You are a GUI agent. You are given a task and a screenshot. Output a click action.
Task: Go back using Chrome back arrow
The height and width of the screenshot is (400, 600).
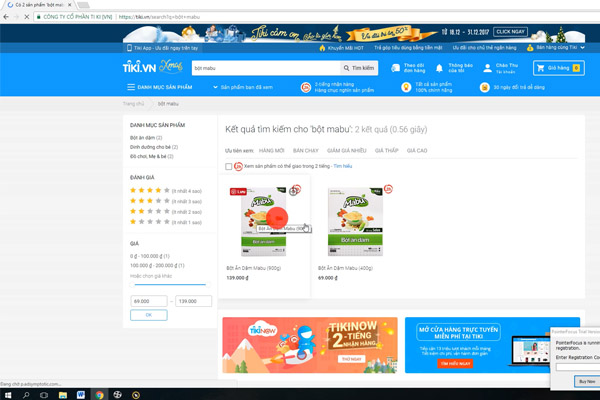[x=6, y=17]
